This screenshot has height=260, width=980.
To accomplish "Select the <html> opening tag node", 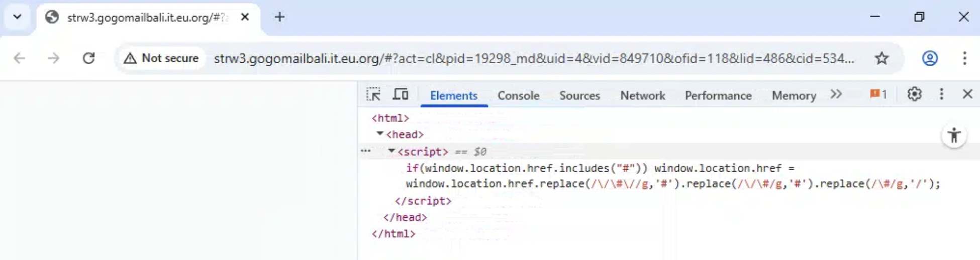I will tap(390, 118).
